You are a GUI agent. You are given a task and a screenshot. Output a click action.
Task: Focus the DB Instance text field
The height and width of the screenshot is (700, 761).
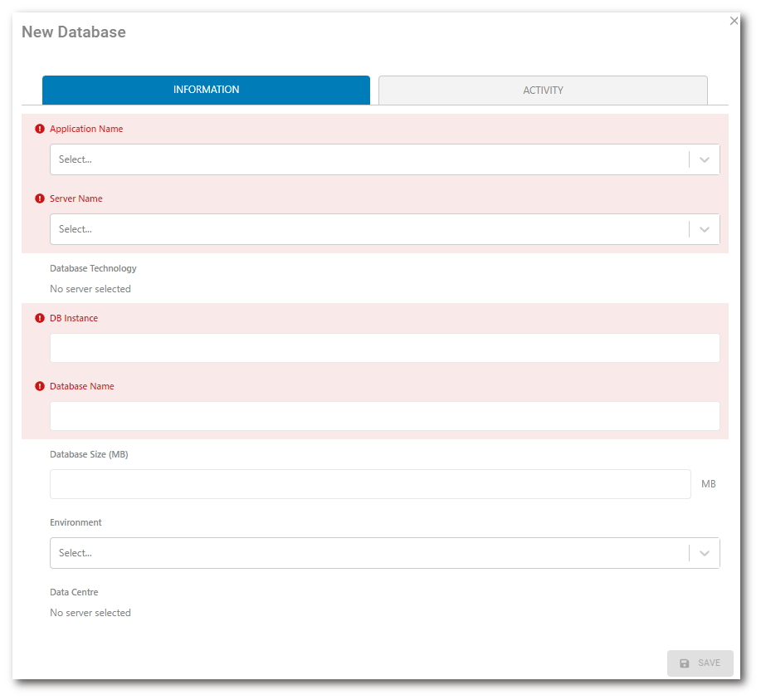384,348
